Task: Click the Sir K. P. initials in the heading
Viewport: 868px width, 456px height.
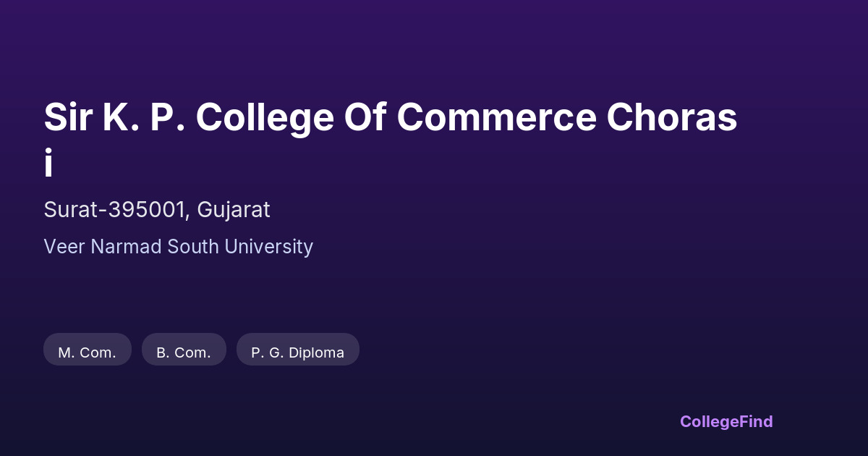Action: 116,119
